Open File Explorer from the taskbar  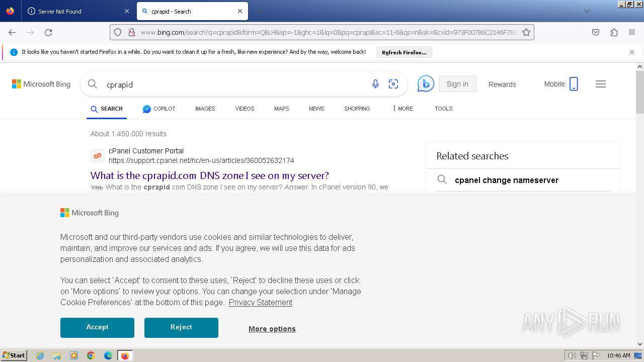(x=57, y=355)
